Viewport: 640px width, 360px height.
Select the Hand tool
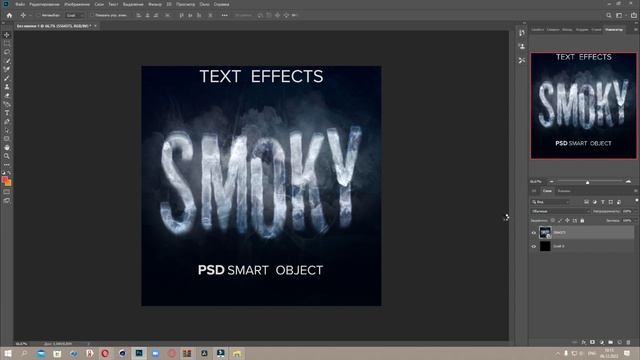7,147
